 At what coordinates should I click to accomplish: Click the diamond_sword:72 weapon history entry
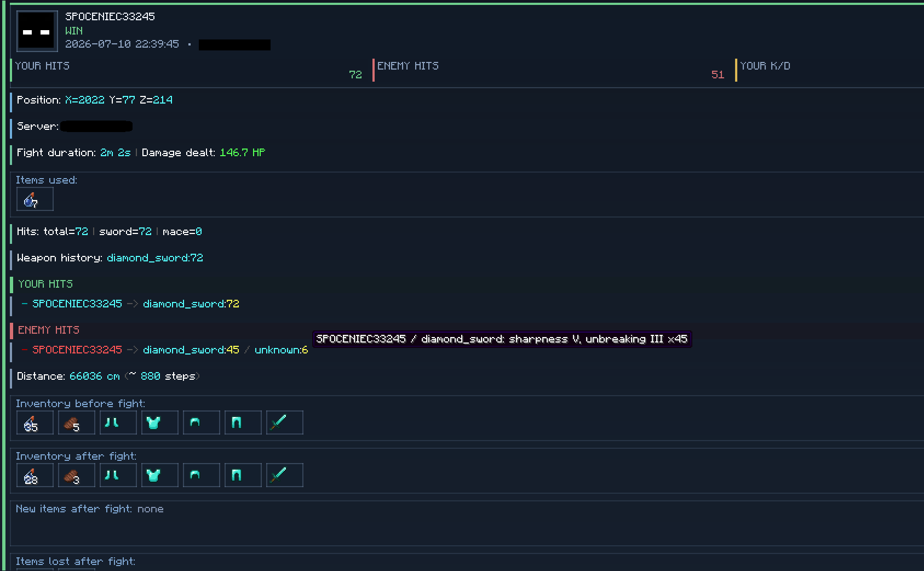[155, 258]
